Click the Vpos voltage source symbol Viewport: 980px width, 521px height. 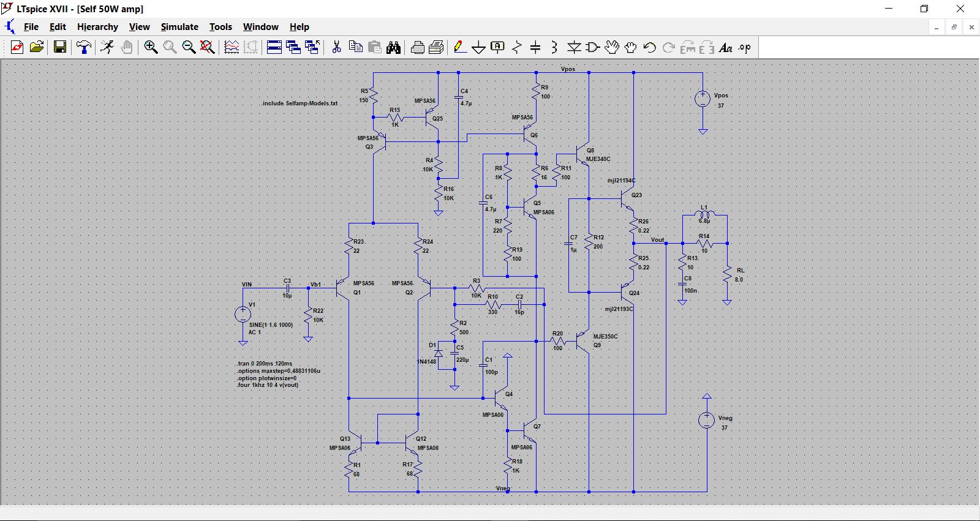coord(703,99)
